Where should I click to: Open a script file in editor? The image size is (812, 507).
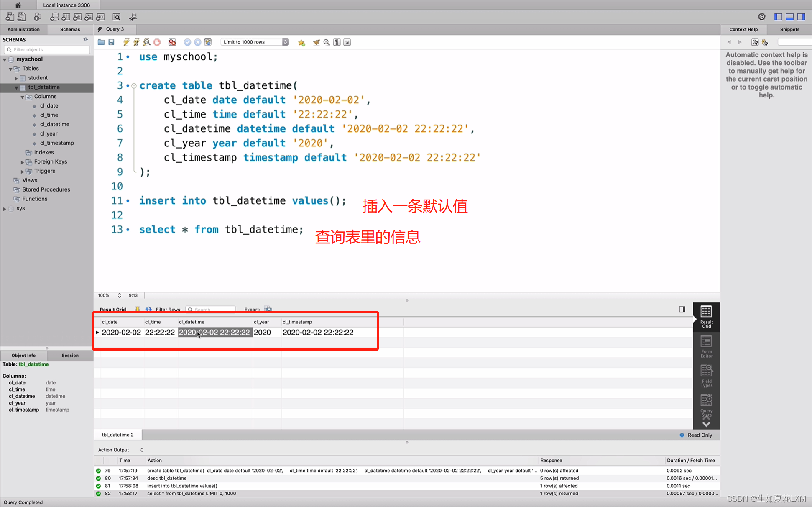101,42
